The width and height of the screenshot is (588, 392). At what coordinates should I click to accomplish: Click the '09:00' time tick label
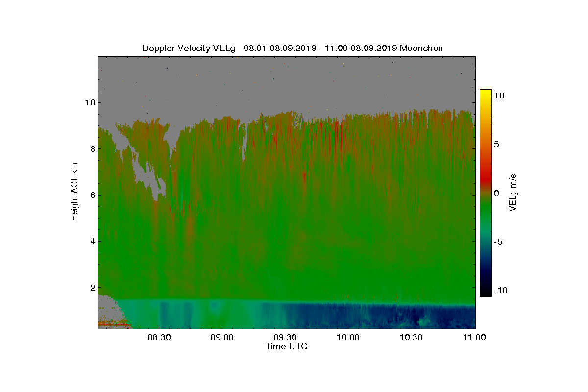click(x=221, y=337)
